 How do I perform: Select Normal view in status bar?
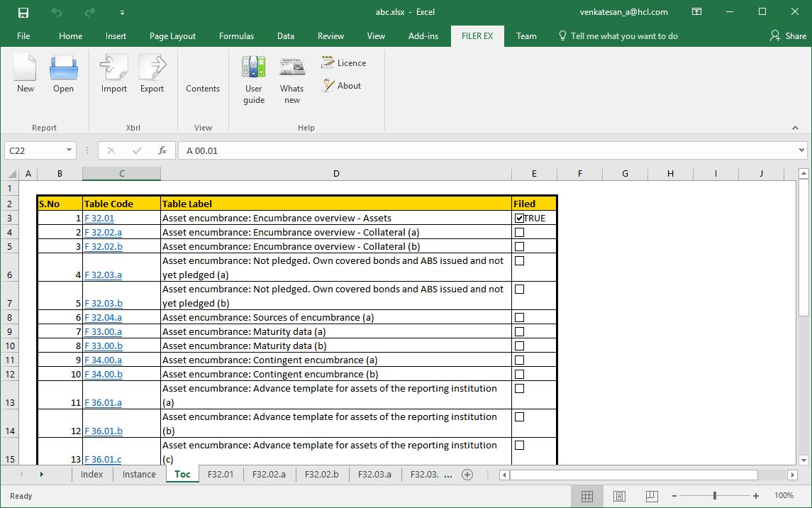coord(587,496)
